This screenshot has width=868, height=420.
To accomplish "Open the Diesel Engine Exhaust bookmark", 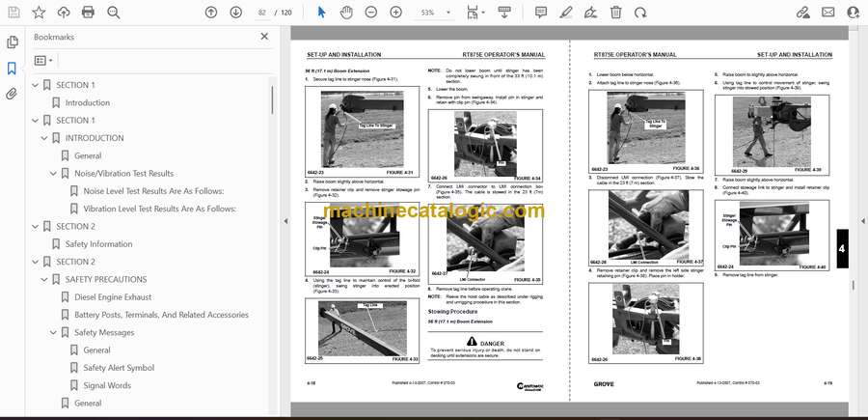I will pos(113,297).
